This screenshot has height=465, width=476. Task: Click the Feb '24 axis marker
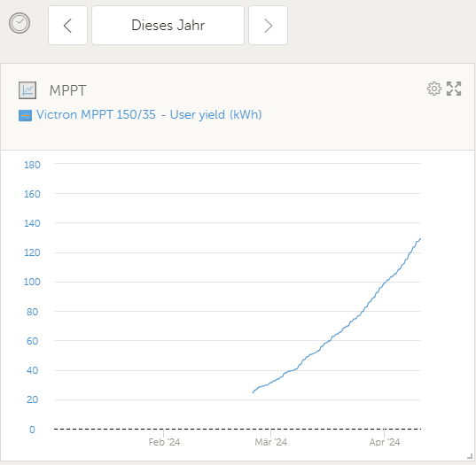click(164, 442)
